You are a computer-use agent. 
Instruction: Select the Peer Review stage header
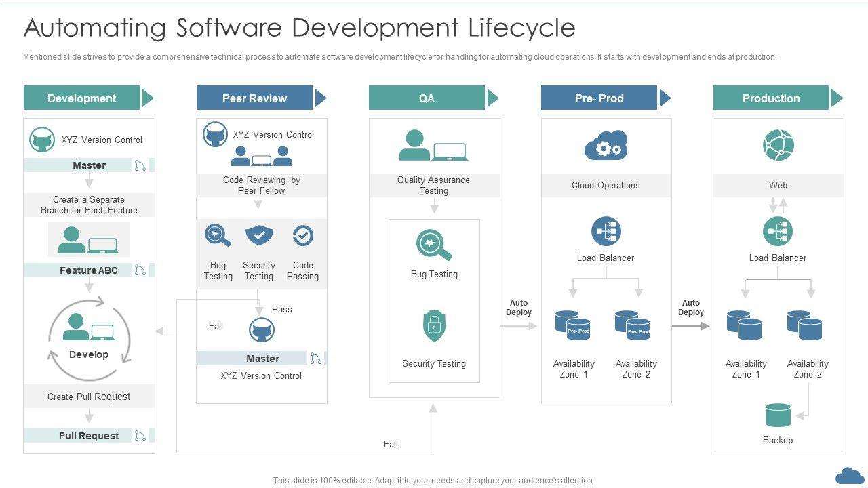[254, 98]
